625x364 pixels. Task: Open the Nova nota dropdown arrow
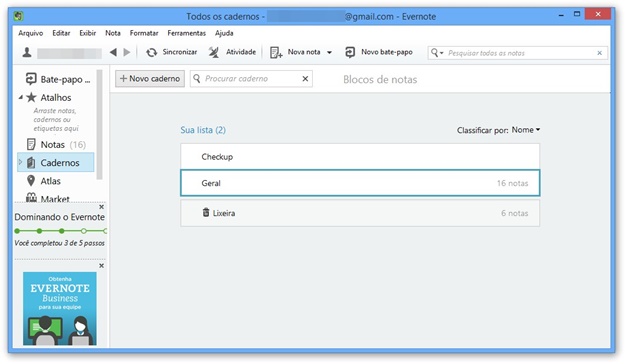click(329, 53)
